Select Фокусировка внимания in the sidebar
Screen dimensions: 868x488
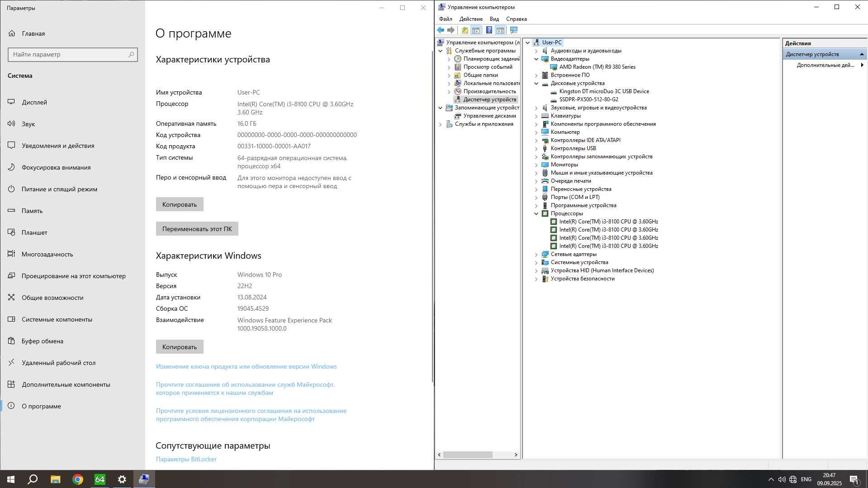[x=72, y=167]
